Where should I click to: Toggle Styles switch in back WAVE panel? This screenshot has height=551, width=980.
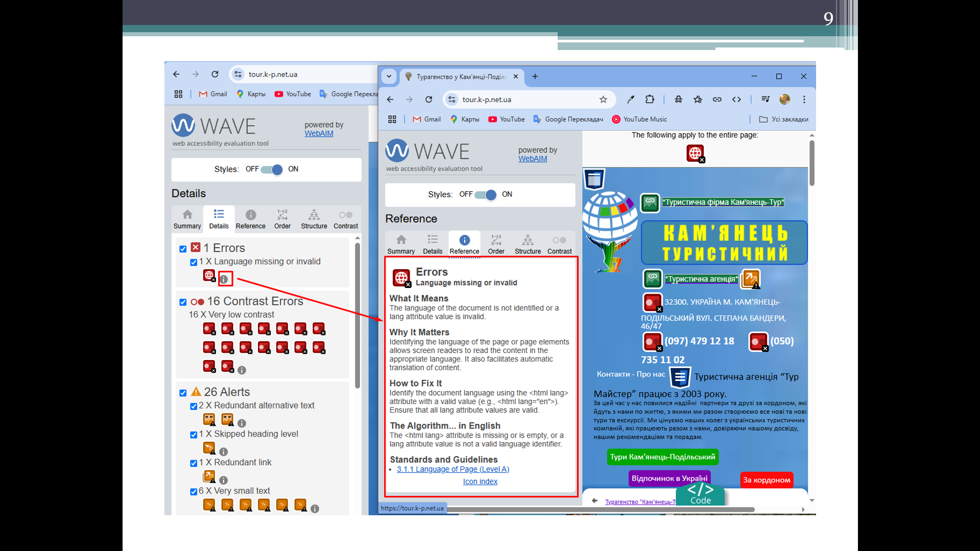pos(272,170)
